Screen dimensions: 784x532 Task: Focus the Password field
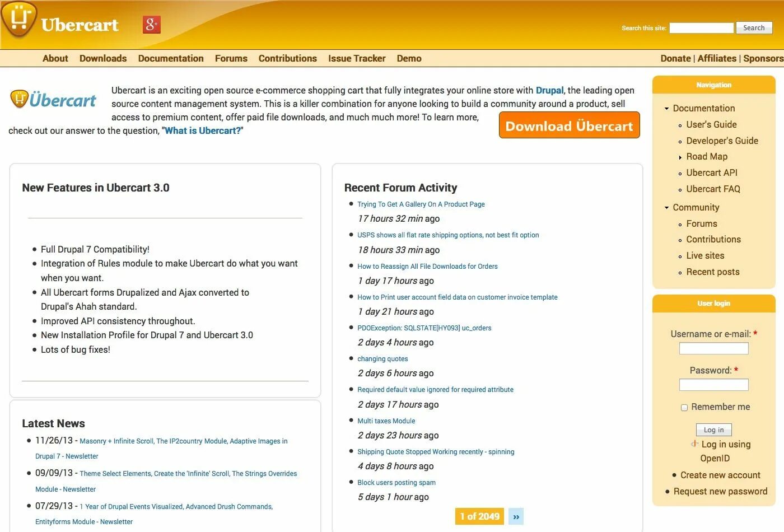714,385
